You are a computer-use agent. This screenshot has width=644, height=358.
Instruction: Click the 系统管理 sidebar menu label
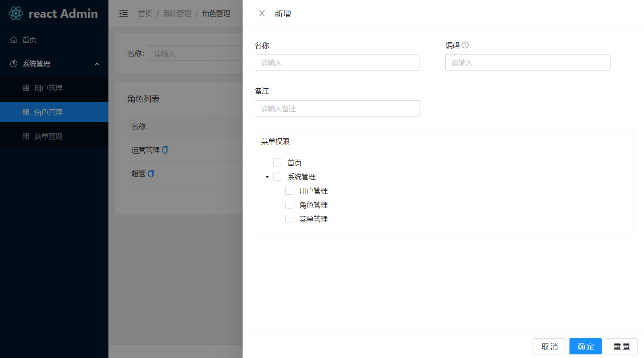coord(36,64)
